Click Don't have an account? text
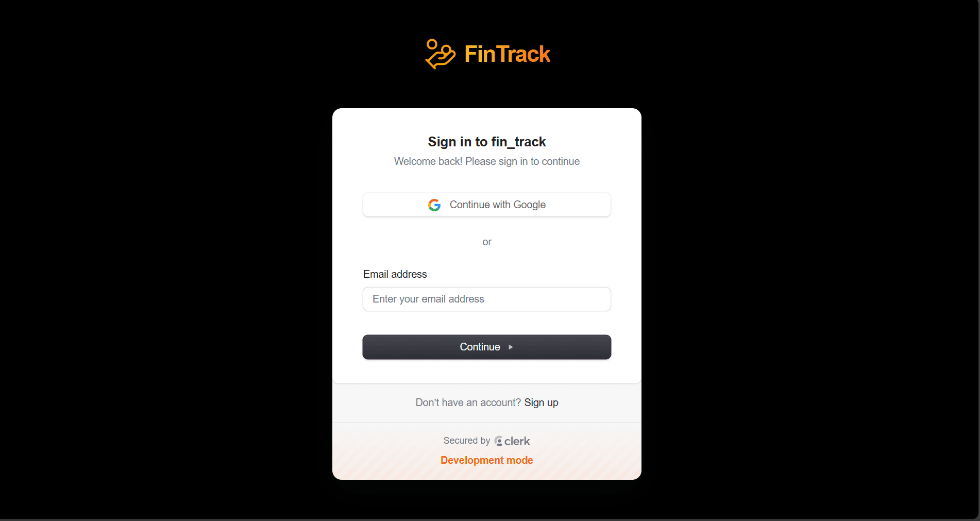 [467, 402]
